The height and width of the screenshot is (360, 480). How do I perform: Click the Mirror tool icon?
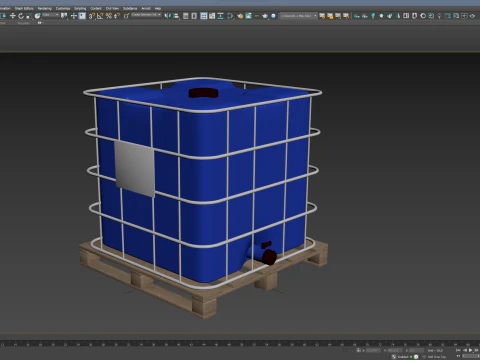click(168, 16)
